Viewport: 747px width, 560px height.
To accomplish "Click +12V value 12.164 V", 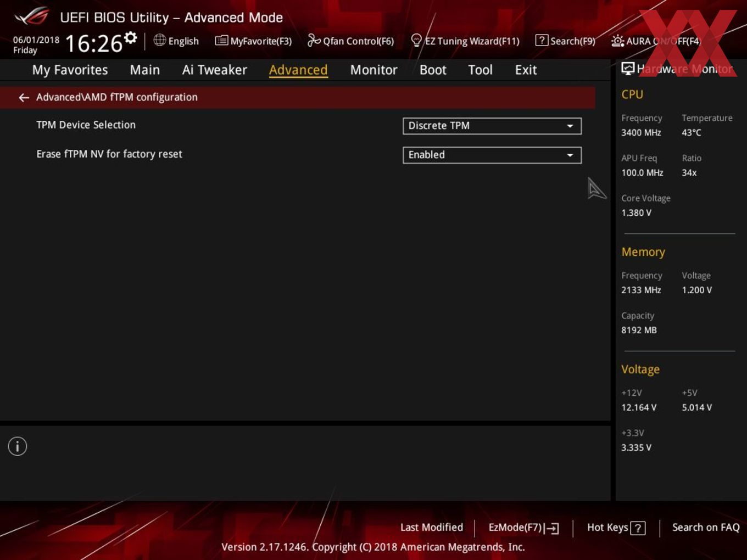I will 639,408.
